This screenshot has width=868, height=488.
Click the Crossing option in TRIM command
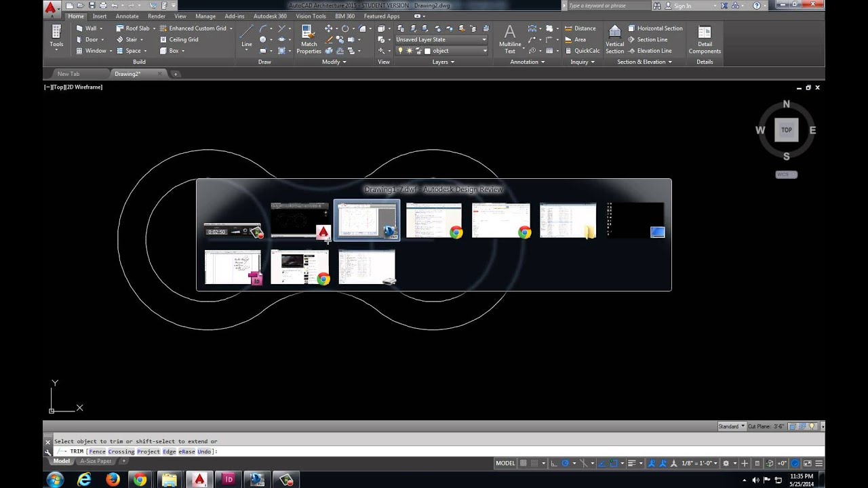point(121,451)
